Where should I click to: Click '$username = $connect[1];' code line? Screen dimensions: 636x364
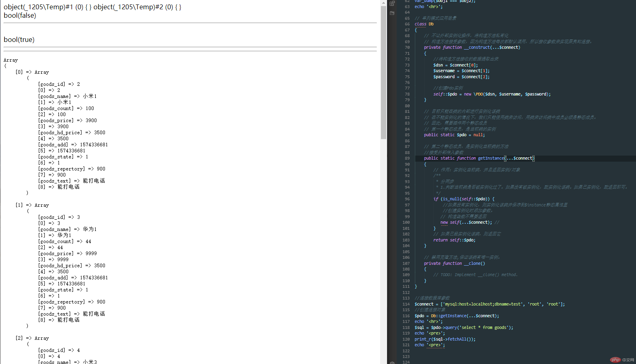[x=461, y=71]
